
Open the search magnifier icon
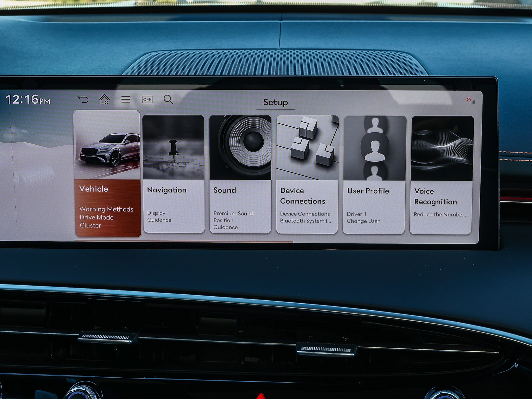168,99
